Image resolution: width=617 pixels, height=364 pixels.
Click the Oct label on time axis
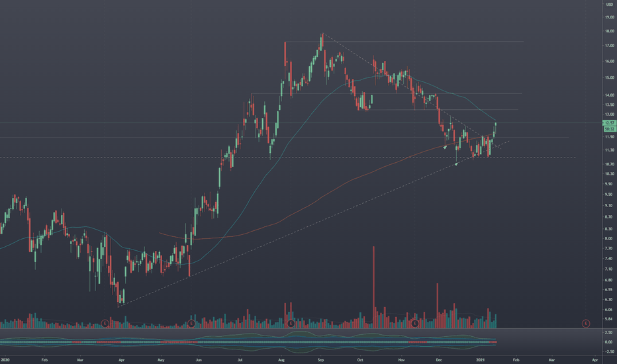[360, 360]
